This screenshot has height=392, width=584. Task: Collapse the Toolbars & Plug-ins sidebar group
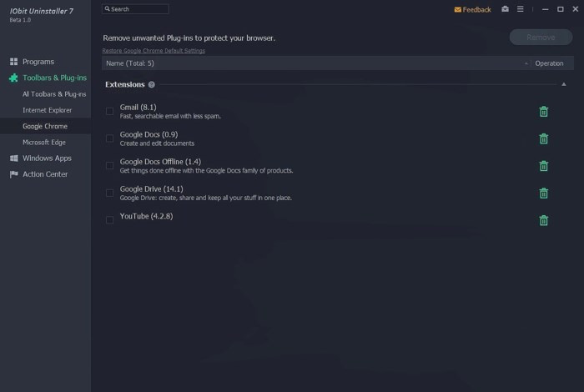point(54,78)
